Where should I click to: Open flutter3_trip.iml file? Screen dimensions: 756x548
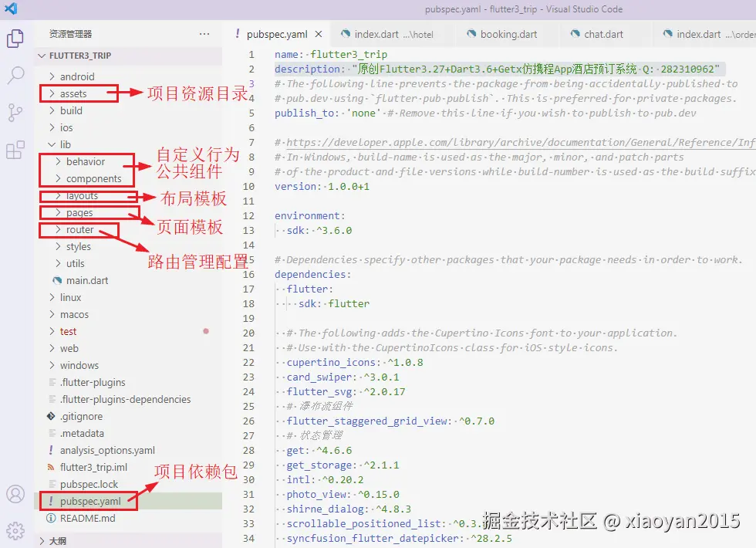(x=93, y=467)
